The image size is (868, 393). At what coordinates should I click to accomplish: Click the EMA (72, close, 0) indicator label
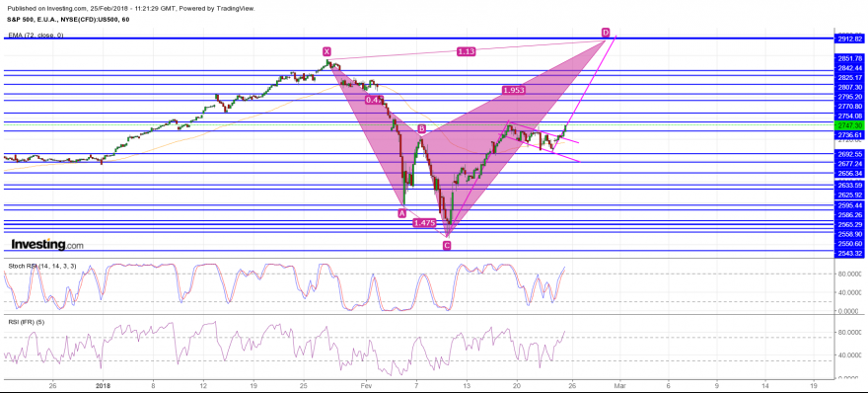(x=36, y=36)
